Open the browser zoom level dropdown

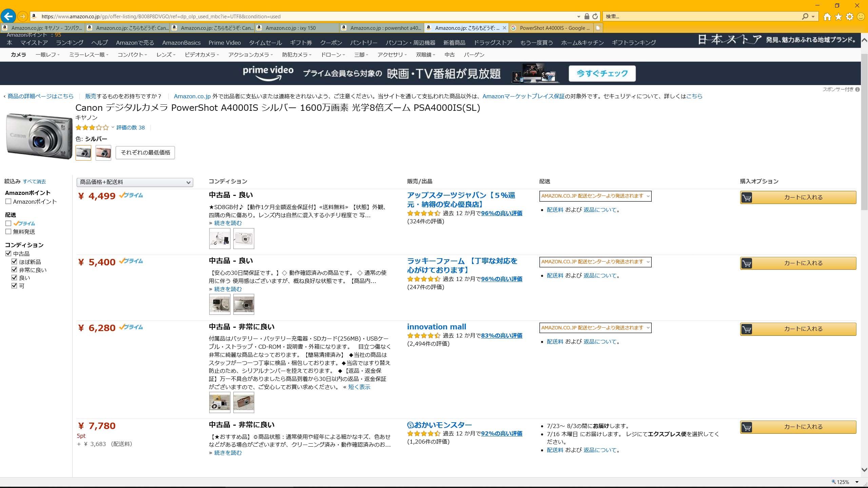coord(857,482)
